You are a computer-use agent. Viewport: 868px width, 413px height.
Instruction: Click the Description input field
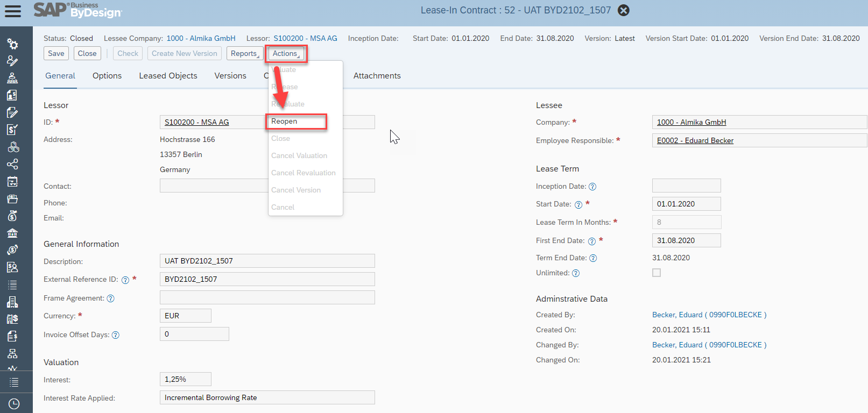pyautogui.click(x=267, y=261)
